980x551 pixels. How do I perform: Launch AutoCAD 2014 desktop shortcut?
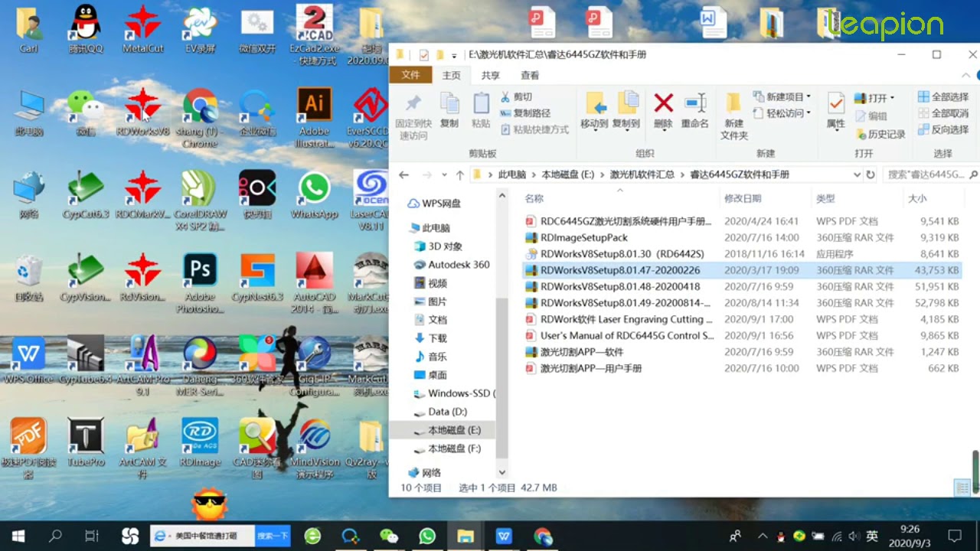(314, 283)
